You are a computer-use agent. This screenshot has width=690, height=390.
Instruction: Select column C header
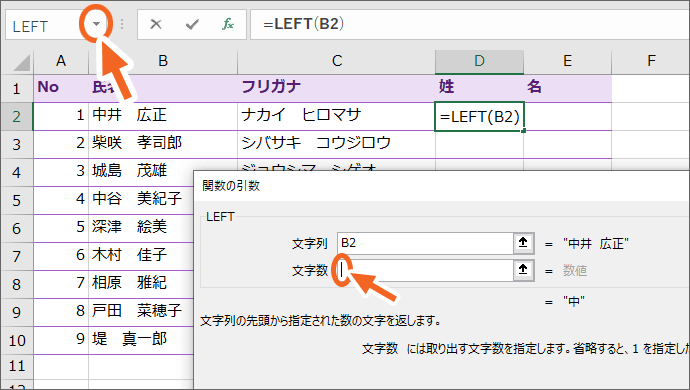(x=337, y=61)
